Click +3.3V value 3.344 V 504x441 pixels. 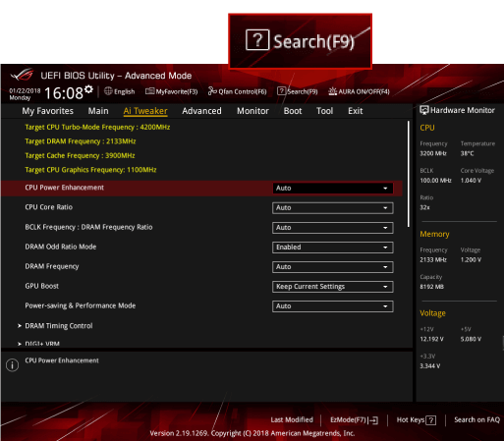tap(430, 366)
